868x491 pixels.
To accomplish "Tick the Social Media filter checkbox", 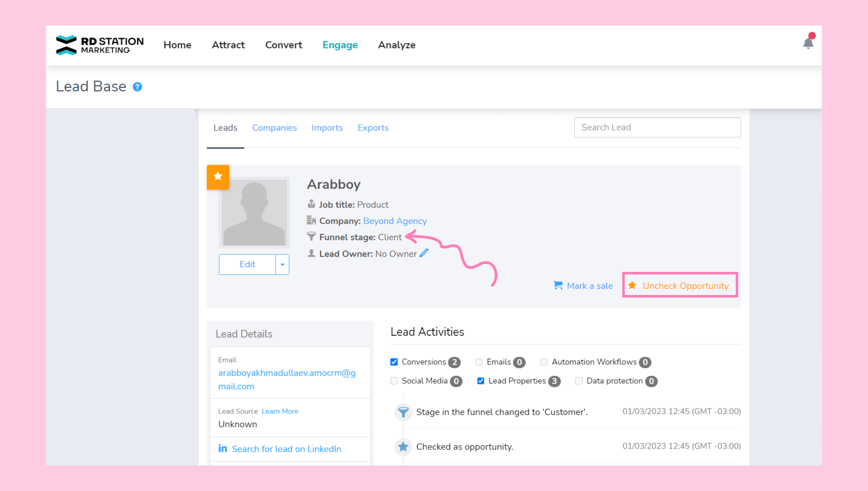I will tap(394, 381).
